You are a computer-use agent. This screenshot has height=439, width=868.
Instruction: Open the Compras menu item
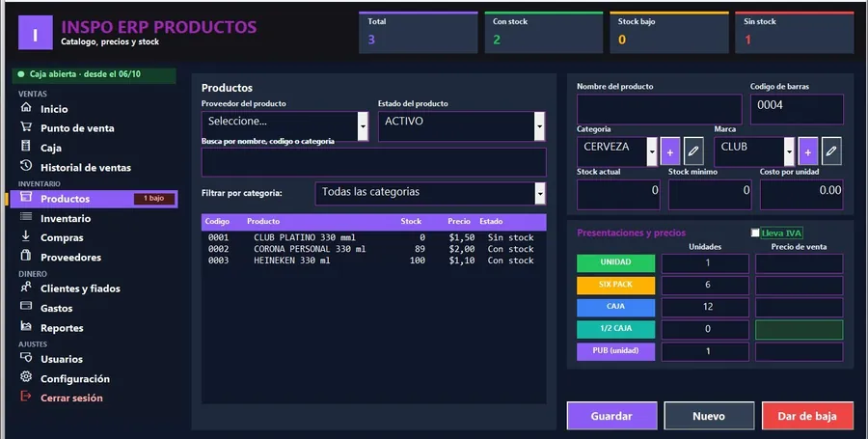62,238
